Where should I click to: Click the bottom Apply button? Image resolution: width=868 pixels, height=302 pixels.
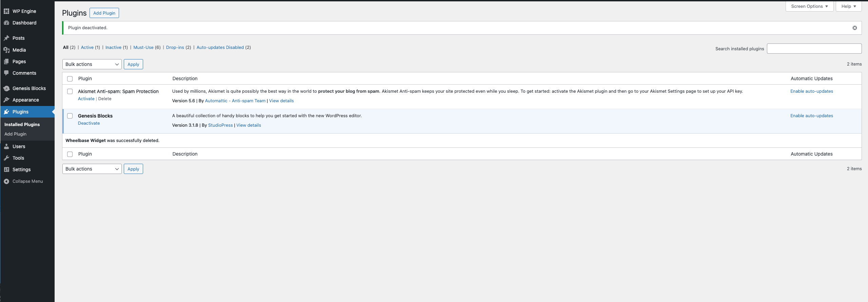pos(133,169)
